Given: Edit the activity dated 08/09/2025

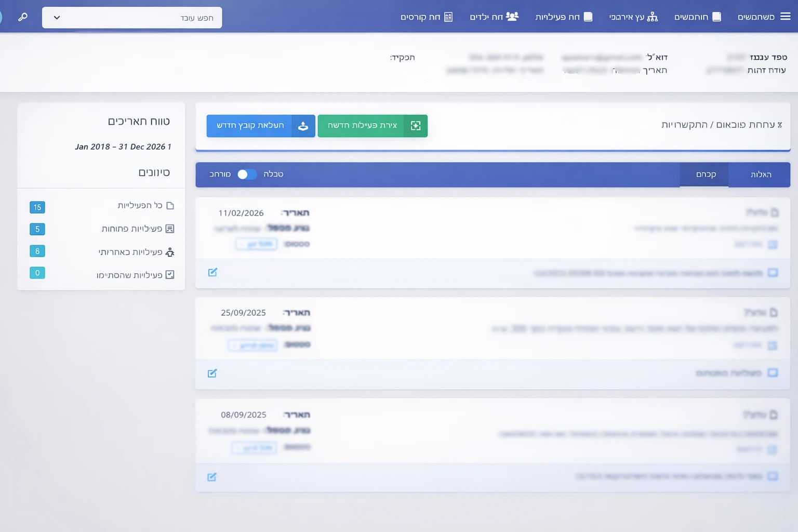Looking at the screenshot, I should 211,477.
